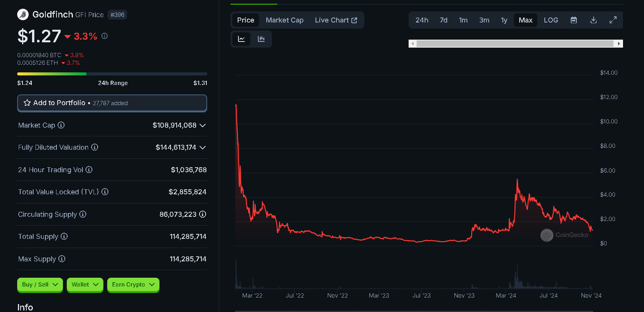The image size is (644, 312).
Task: Click the Mar '24 axis label
Action: pyautogui.click(x=506, y=296)
